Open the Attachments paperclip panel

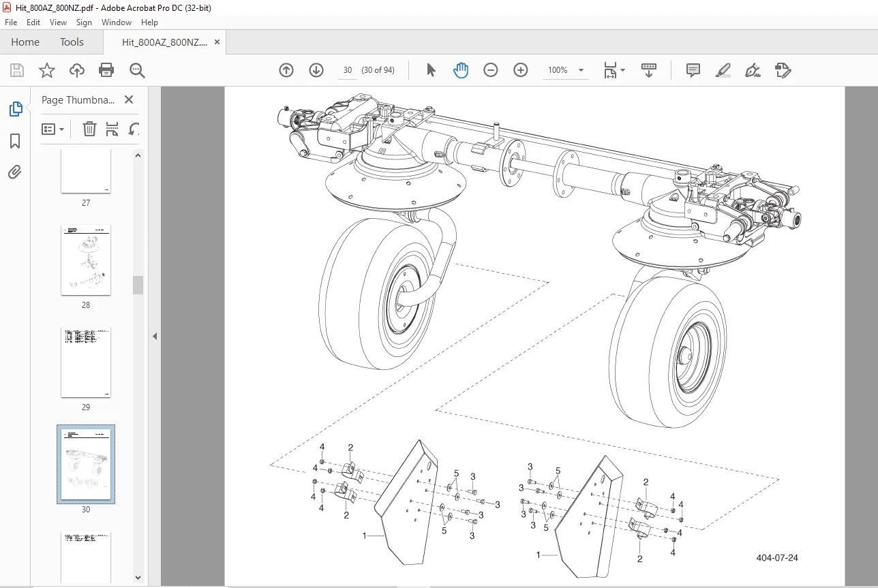15,172
